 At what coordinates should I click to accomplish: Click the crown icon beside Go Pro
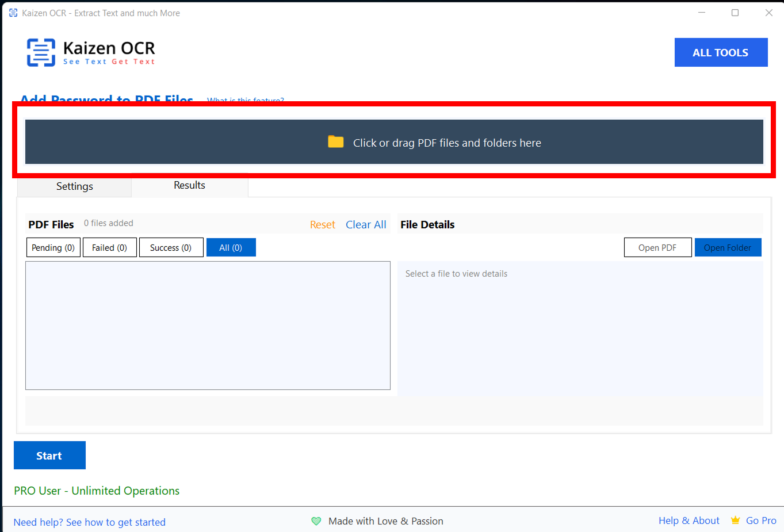point(735,520)
